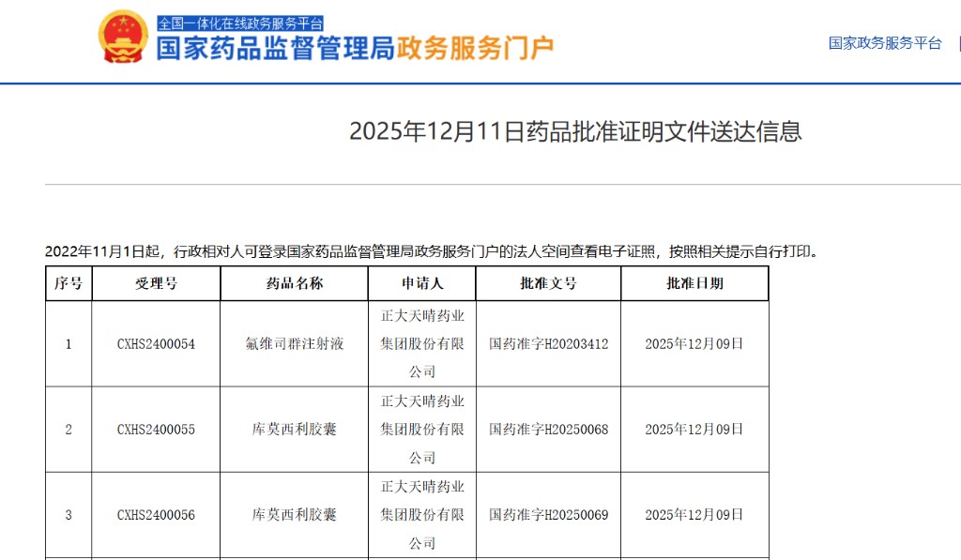The image size is (961, 560).
Task: Select acceptance number CXHS2400055
Action: (x=156, y=430)
